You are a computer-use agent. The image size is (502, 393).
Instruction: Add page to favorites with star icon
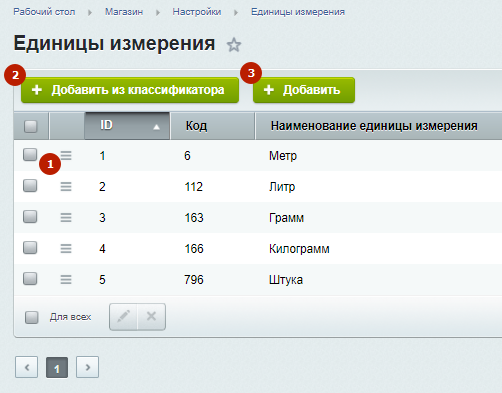234,45
